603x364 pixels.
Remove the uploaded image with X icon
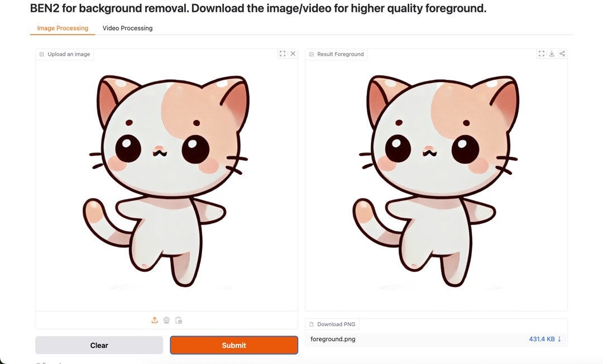point(293,54)
